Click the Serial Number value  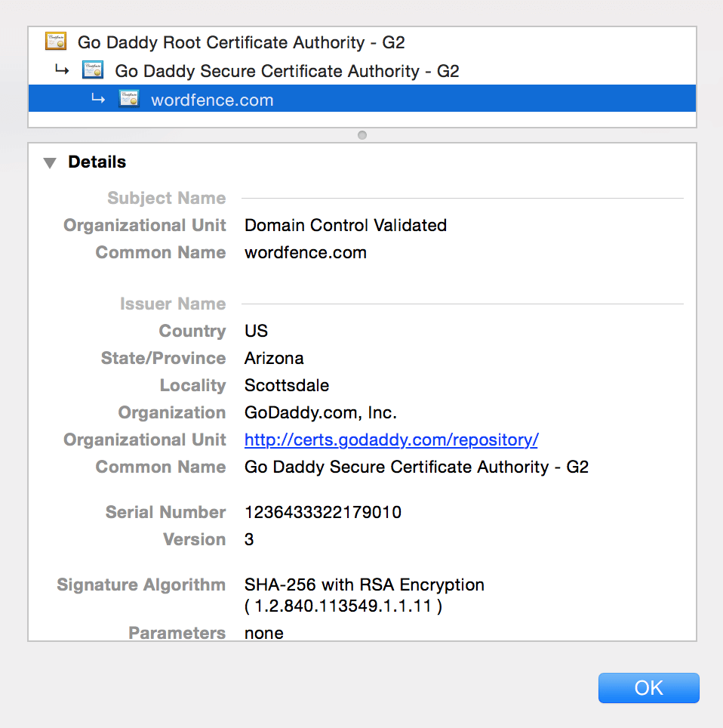click(x=323, y=512)
